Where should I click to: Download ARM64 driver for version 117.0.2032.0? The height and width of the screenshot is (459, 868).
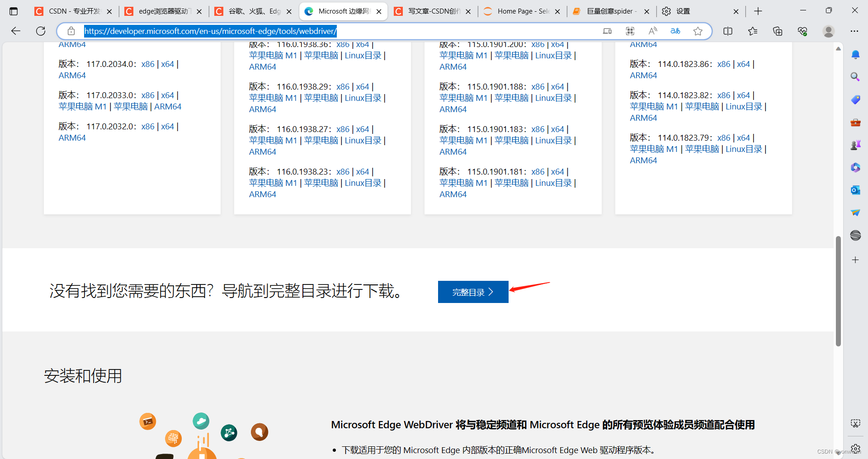tap(72, 138)
